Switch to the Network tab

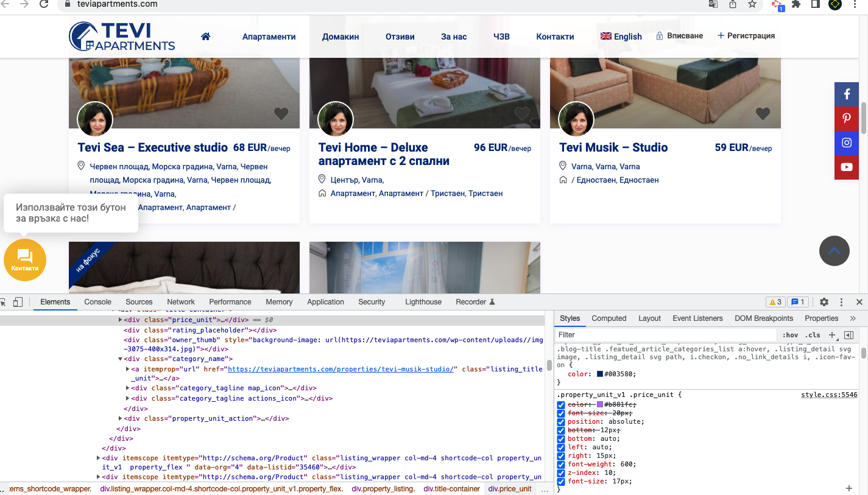181,302
